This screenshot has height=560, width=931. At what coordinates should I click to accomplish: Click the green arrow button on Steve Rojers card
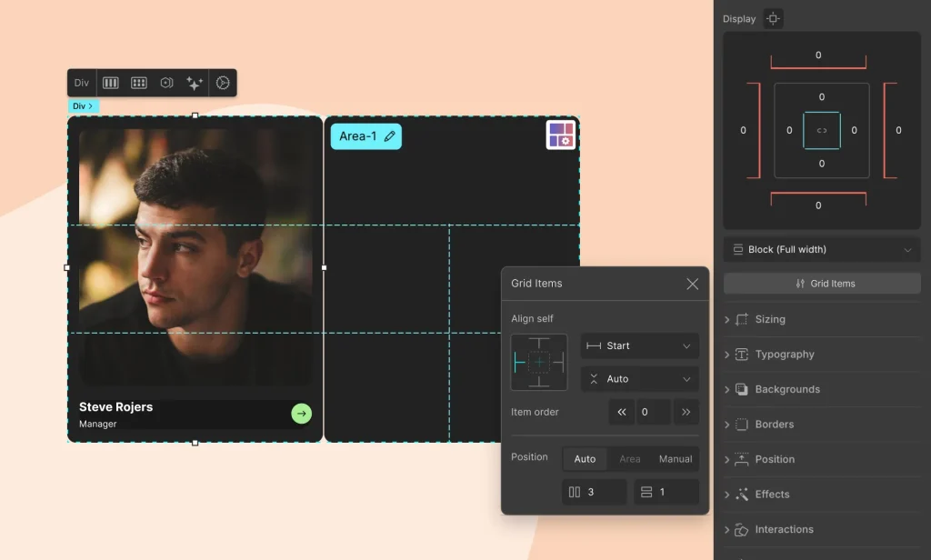(302, 414)
